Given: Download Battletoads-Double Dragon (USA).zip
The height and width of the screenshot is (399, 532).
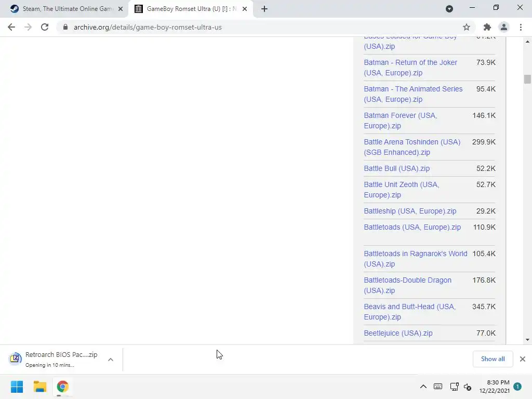Looking at the screenshot, I should click(x=407, y=285).
